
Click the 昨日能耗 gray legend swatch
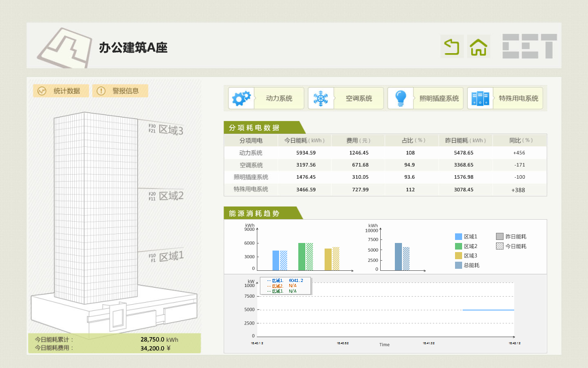500,236
